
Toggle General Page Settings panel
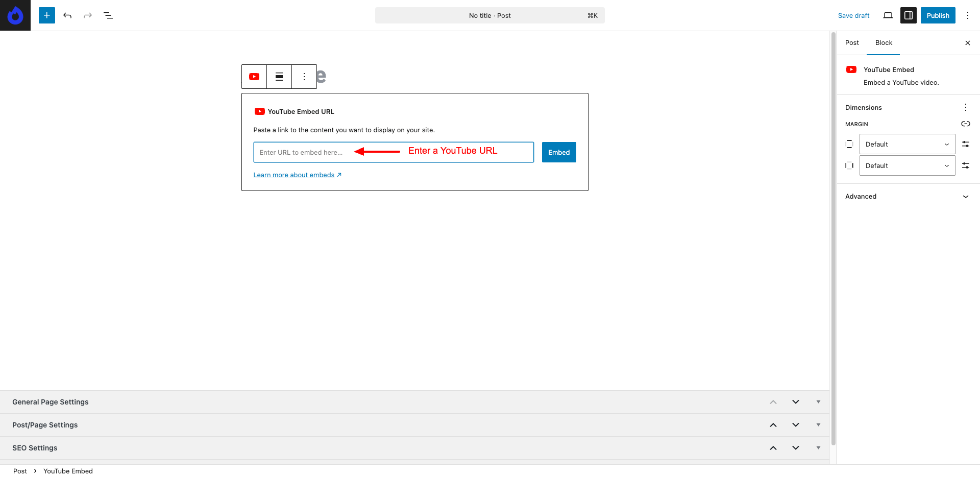tap(818, 402)
